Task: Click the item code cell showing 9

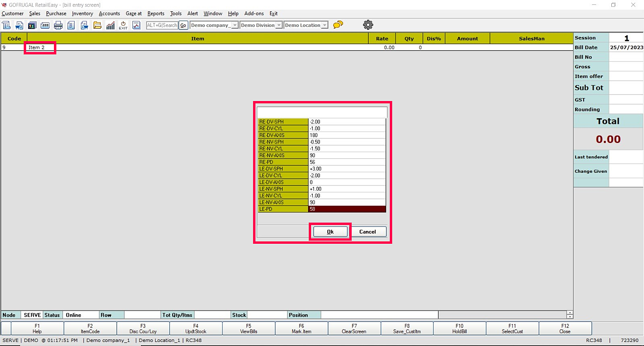Action: point(14,47)
